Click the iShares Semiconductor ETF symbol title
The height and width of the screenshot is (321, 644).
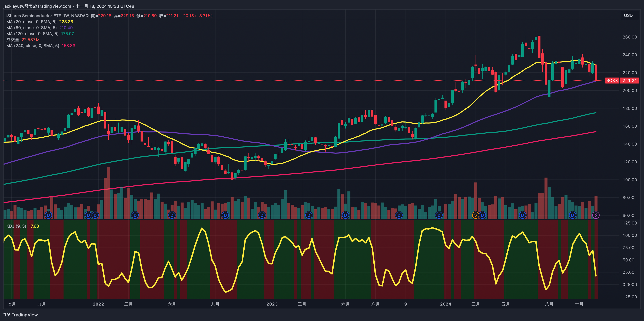click(x=34, y=16)
